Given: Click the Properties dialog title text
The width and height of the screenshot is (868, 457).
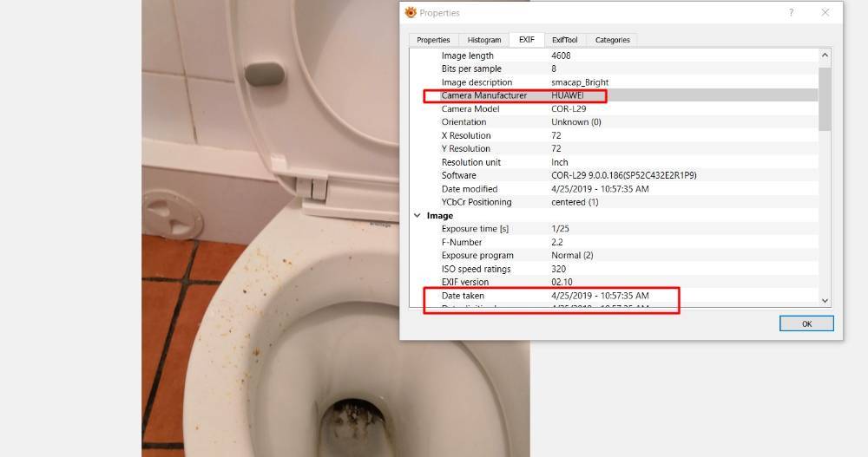Looking at the screenshot, I should click(x=439, y=13).
